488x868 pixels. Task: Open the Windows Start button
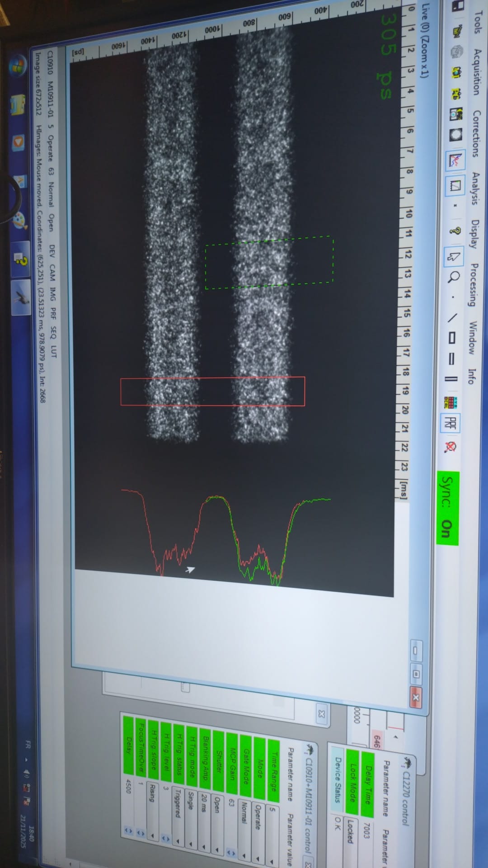pyautogui.click(x=19, y=65)
